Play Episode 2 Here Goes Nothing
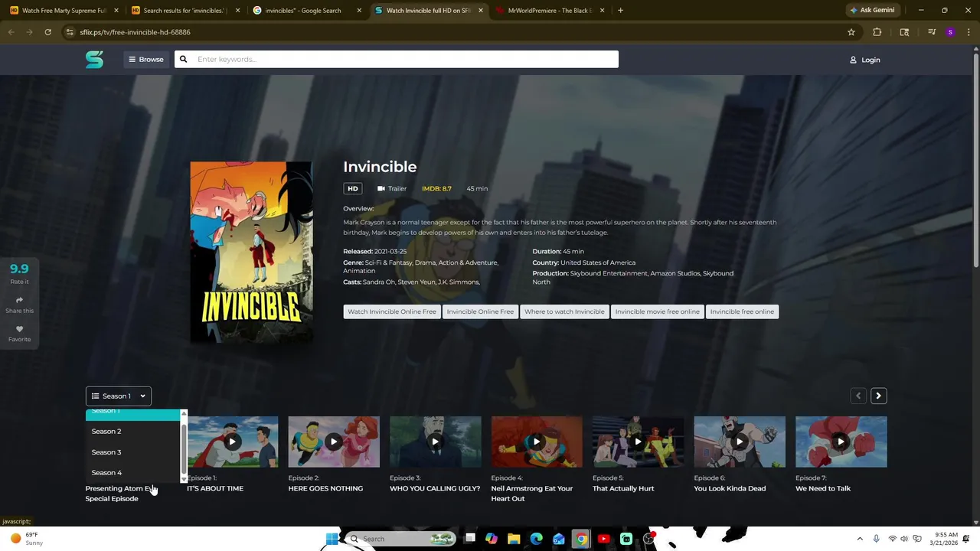The image size is (980, 551). tap(334, 442)
